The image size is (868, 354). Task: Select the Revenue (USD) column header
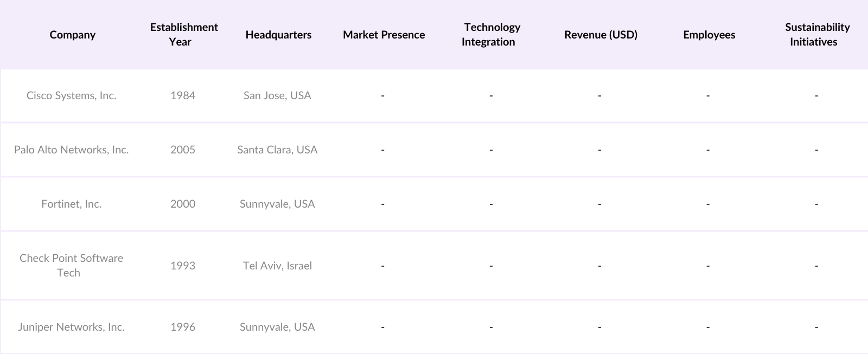601,35
